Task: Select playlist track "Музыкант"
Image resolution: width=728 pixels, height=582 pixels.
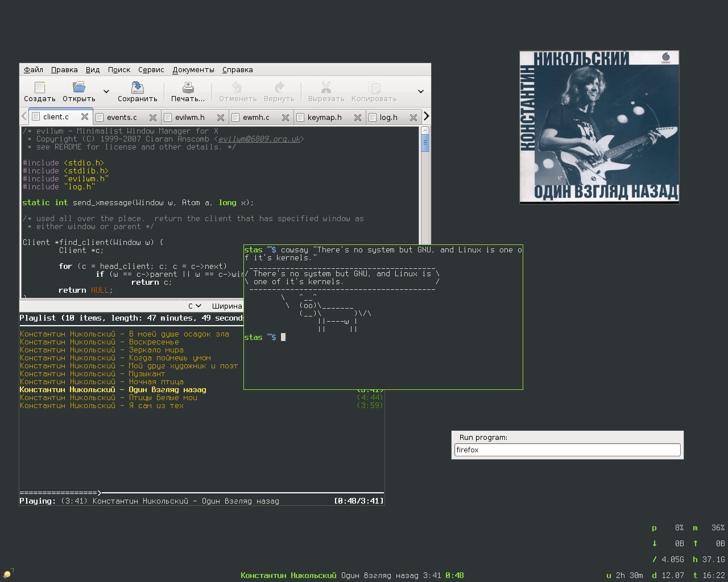Action: 93,374
